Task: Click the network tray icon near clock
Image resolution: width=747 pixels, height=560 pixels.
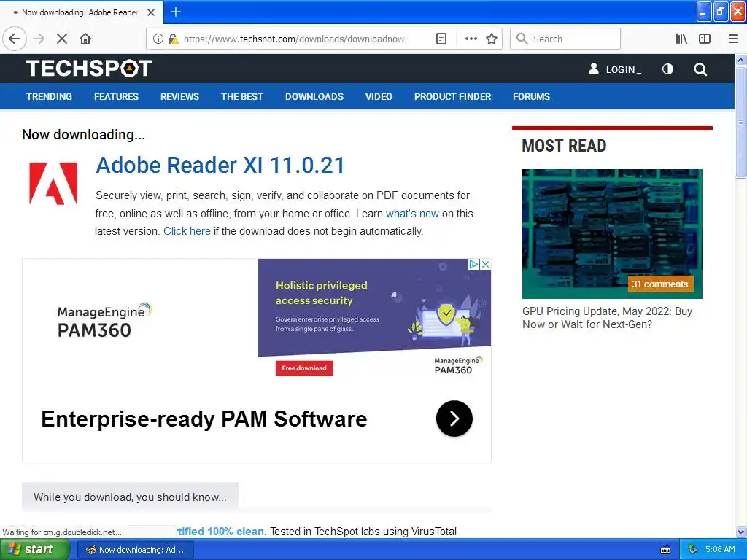Action: (x=693, y=550)
